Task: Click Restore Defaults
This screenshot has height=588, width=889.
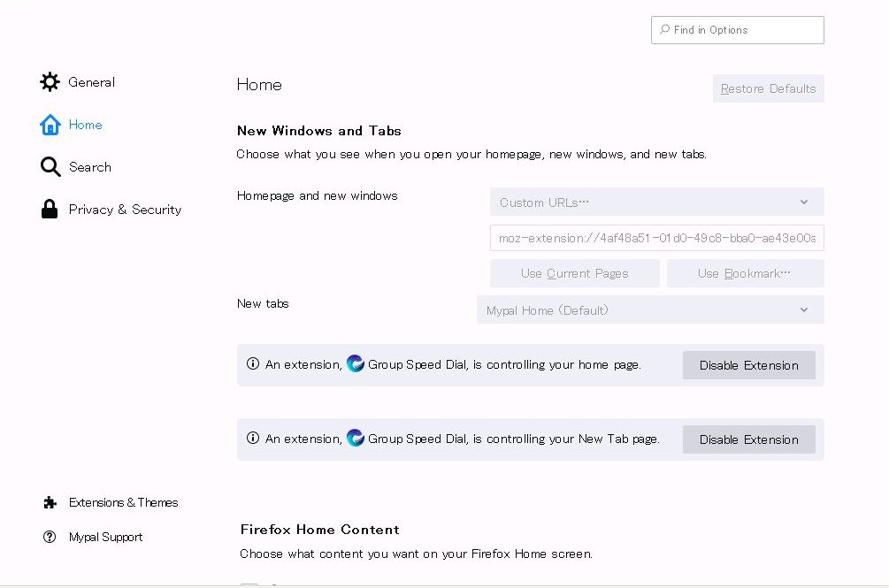Action: point(767,88)
